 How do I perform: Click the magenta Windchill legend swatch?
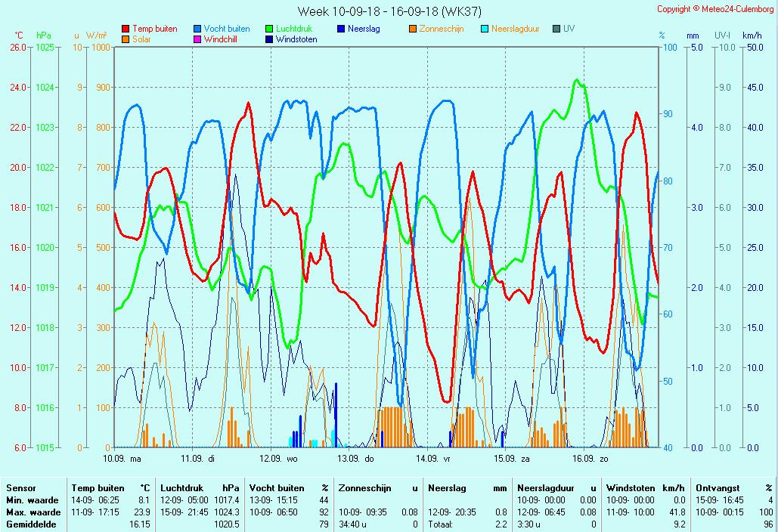[x=197, y=39]
